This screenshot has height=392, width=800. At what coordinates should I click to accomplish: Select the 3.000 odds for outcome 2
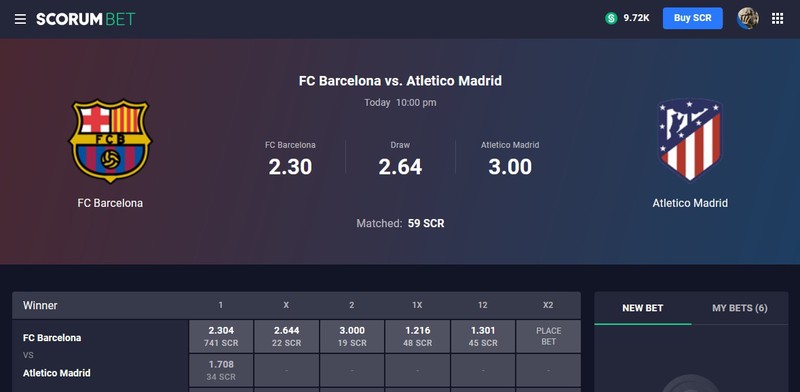(352, 336)
